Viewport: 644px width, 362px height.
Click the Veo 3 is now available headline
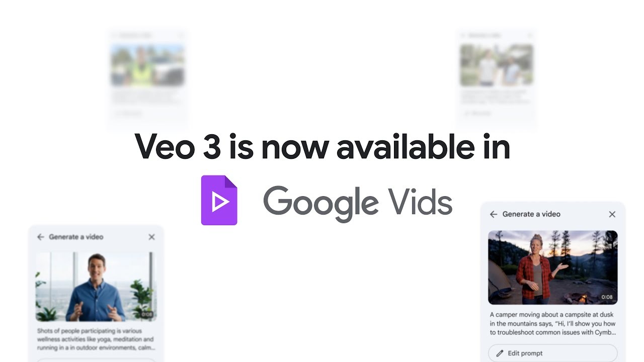click(323, 147)
